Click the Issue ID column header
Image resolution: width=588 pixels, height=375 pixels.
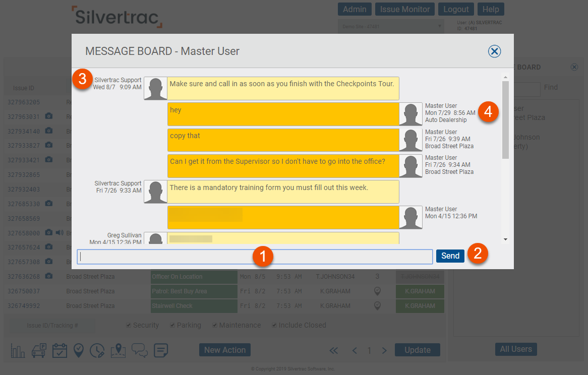pos(24,88)
